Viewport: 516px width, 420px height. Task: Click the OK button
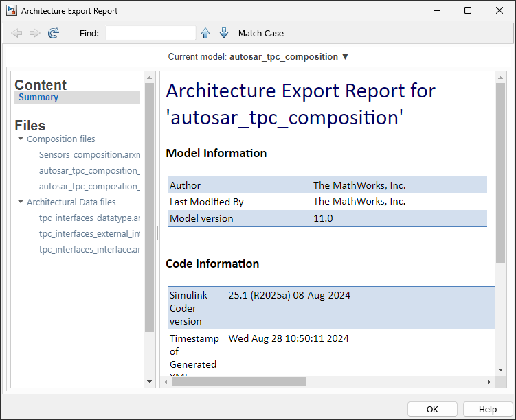click(x=431, y=409)
